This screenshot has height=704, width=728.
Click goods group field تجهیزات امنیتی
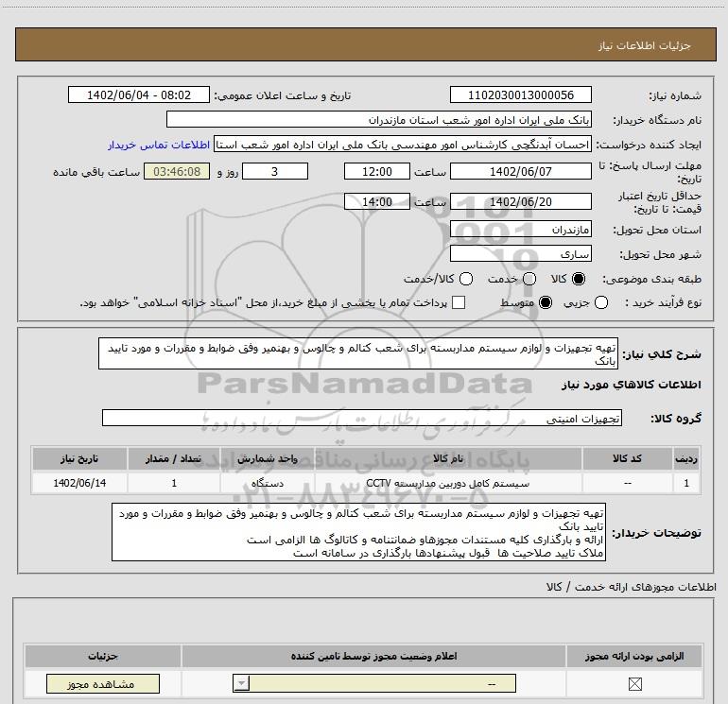[362, 418]
